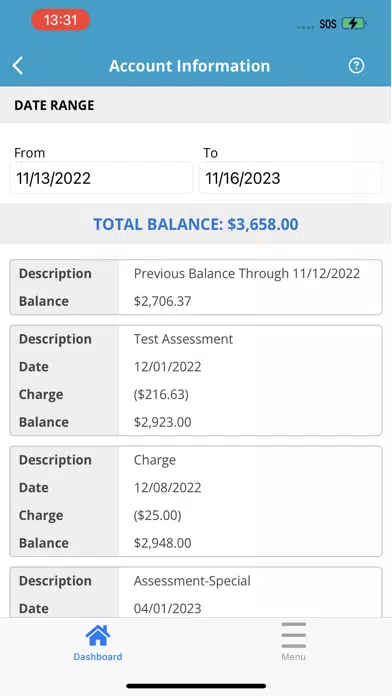392x696 pixels.
Task: Tap the Account Information title
Action: (190, 66)
